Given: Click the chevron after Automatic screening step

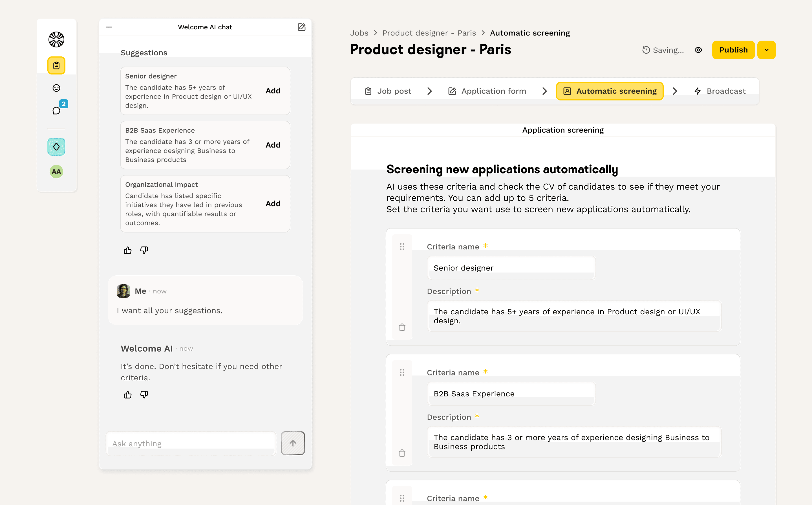Looking at the screenshot, I should click(x=675, y=91).
